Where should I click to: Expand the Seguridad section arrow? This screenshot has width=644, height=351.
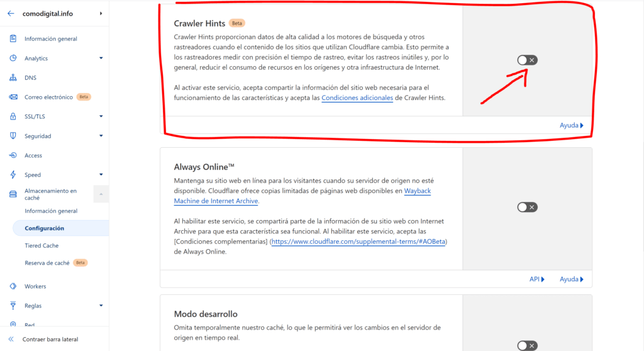click(101, 136)
